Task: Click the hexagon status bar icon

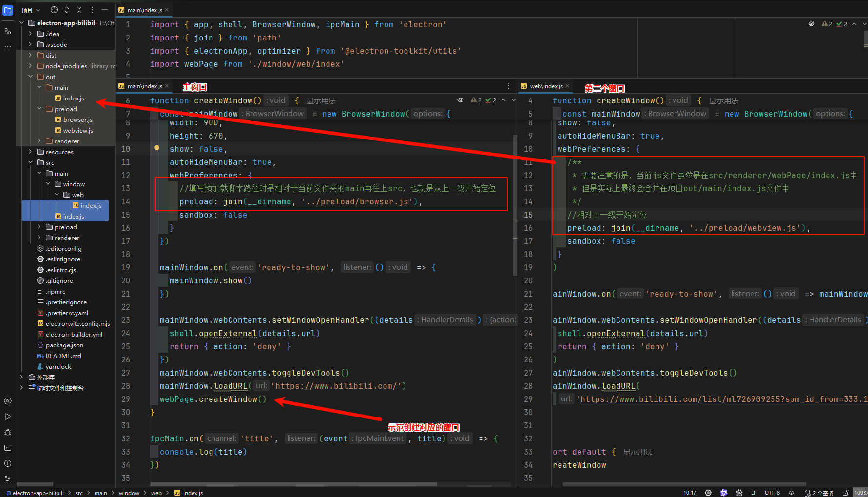Action: click(708, 493)
